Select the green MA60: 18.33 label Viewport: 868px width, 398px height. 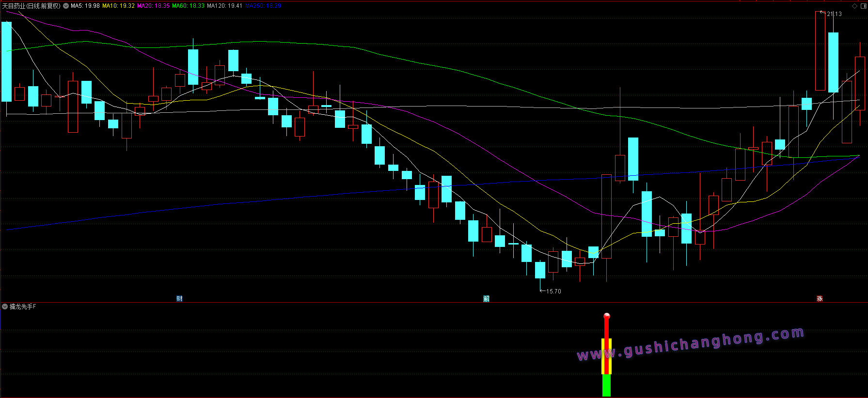tap(188, 6)
